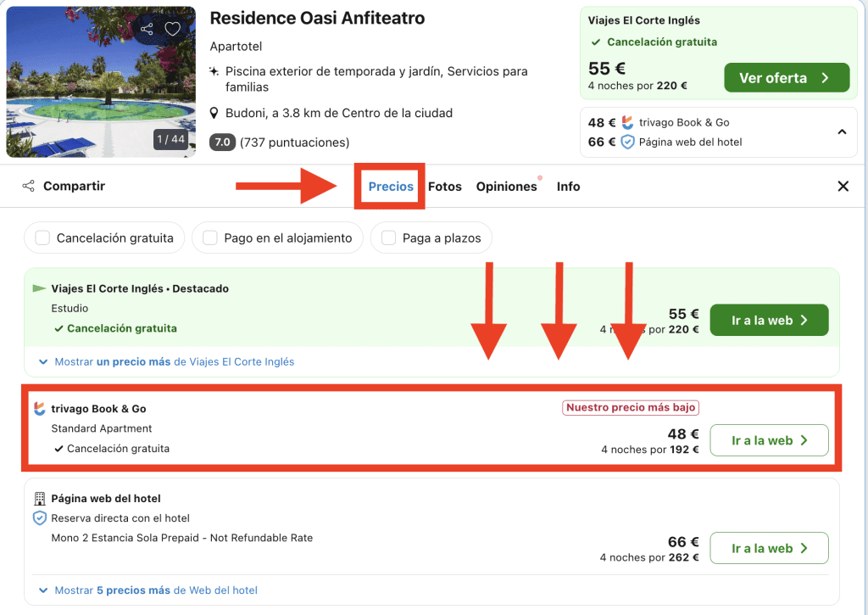868x615 pixels.
Task: Open the Opiniones tab
Action: 506,187
